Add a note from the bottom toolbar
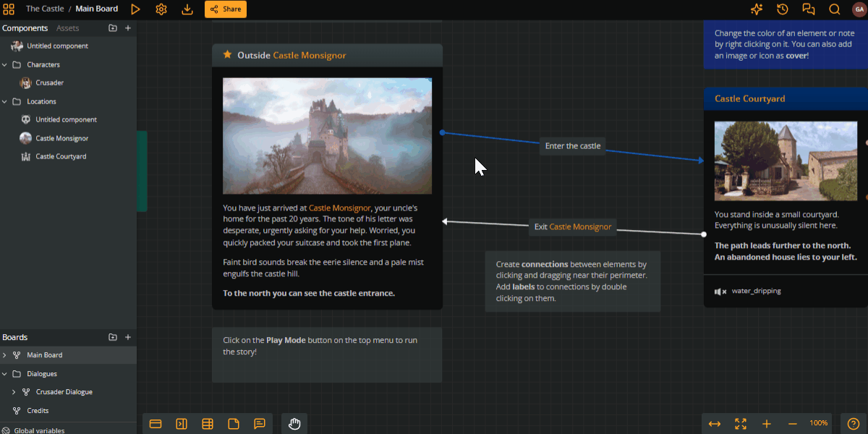 [234, 424]
